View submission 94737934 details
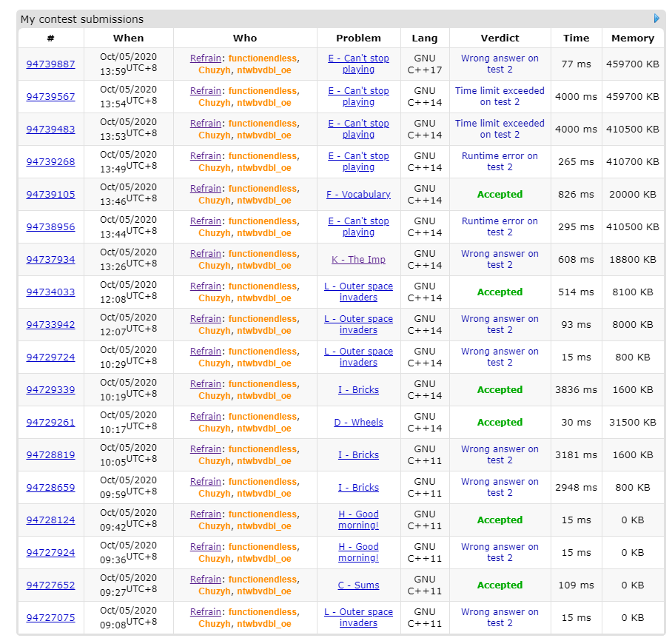Image resolution: width=672 pixels, height=638 pixels. (x=50, y=260)
